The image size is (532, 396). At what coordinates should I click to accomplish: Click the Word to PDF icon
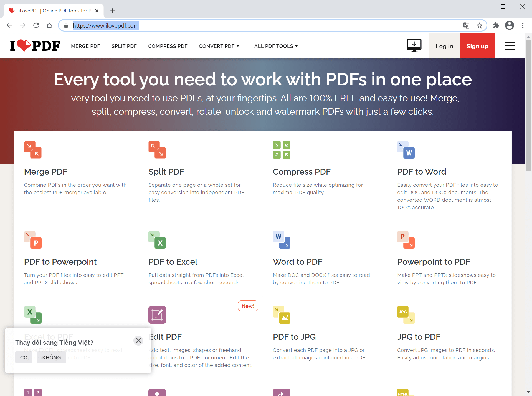pyautogui.click(x=282, y=240)
